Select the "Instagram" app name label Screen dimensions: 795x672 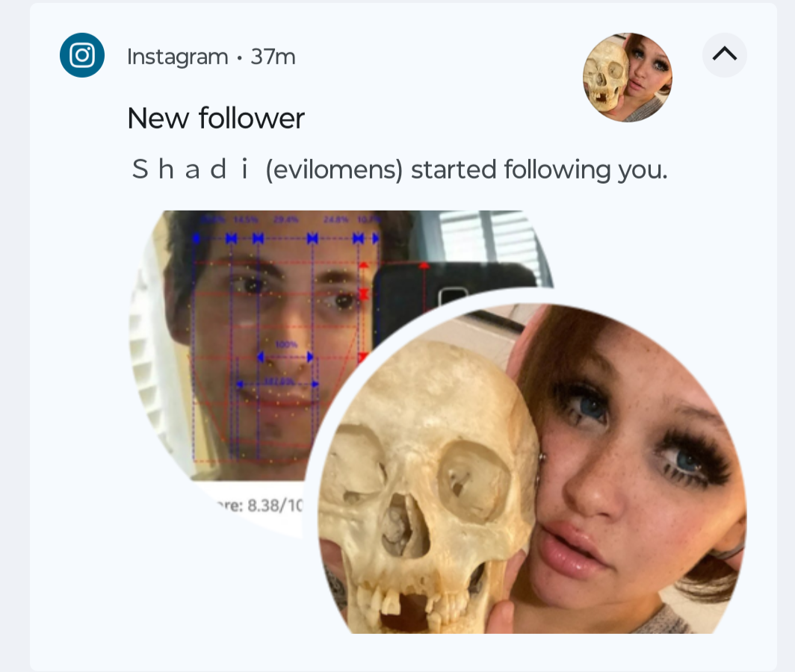(178, 57)
